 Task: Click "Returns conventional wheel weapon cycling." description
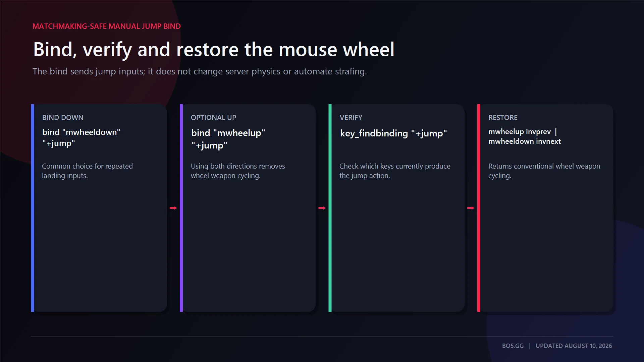pyautogui.click(x=544, y=171)
